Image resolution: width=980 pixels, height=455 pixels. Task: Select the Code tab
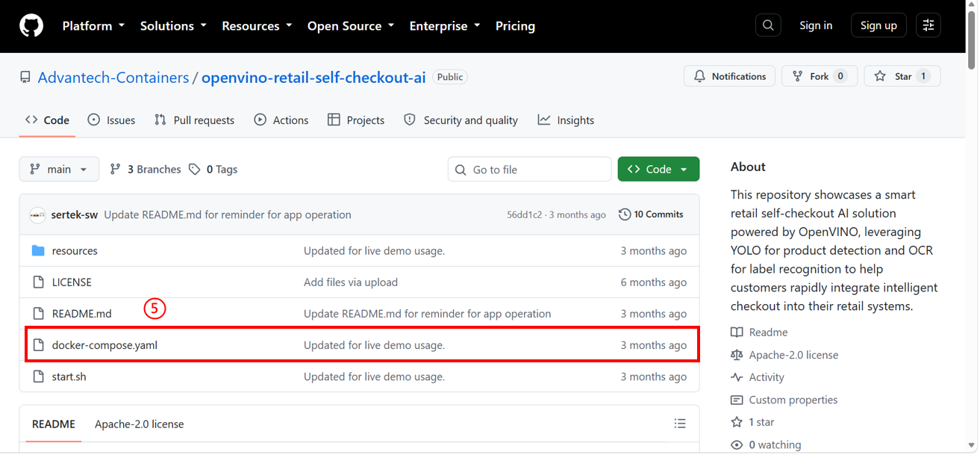(x=47, y=120)
